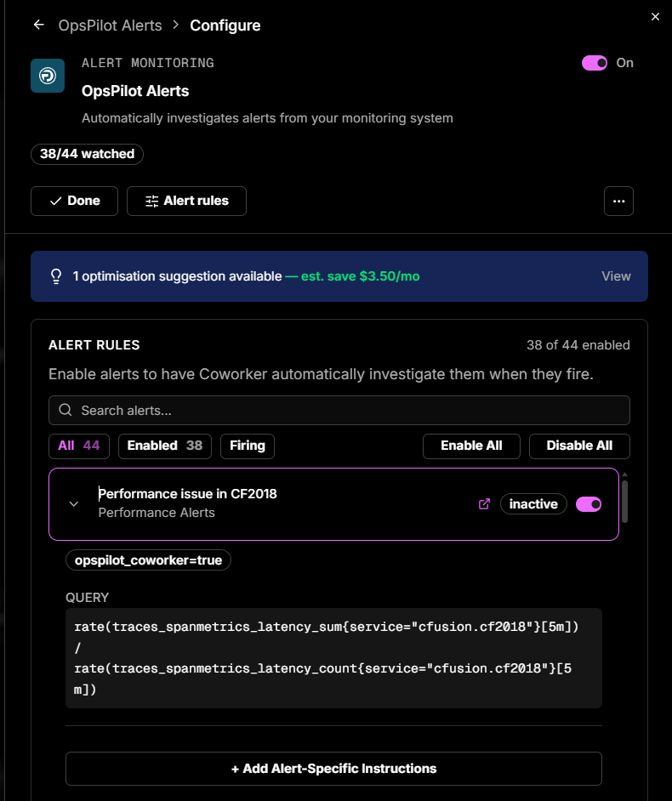Viewport: 672px width, 801px height.
Task: Open Alert rules settings
Action: tap(186, 201)
